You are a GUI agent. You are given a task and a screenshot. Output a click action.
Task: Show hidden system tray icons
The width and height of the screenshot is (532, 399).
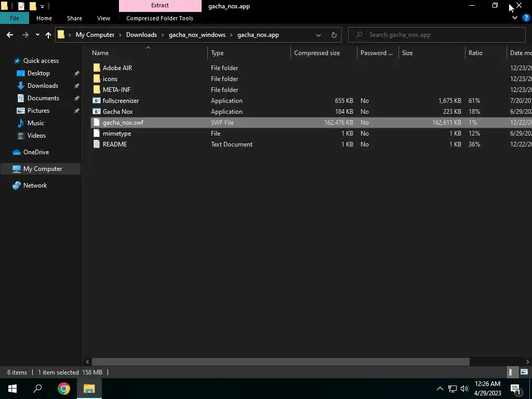(440, 389)
